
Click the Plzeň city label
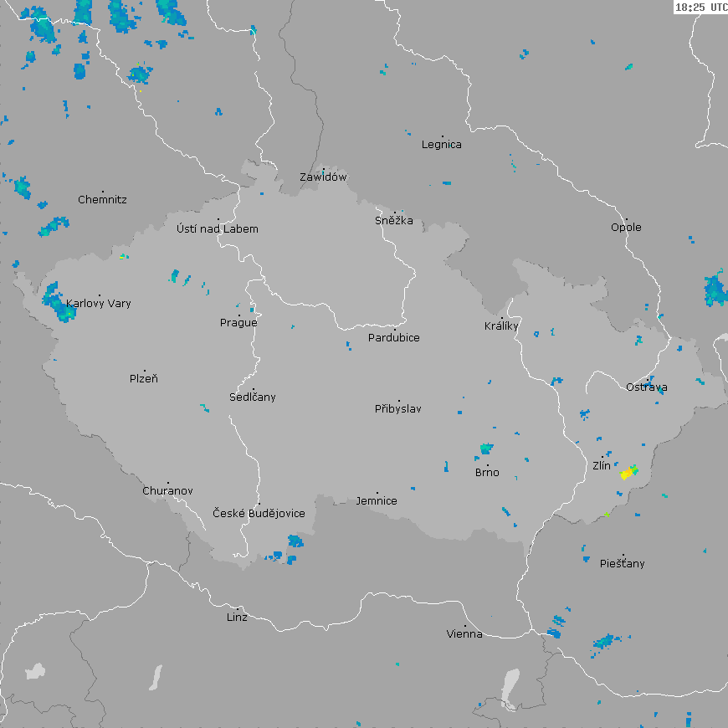pos(144,378)
